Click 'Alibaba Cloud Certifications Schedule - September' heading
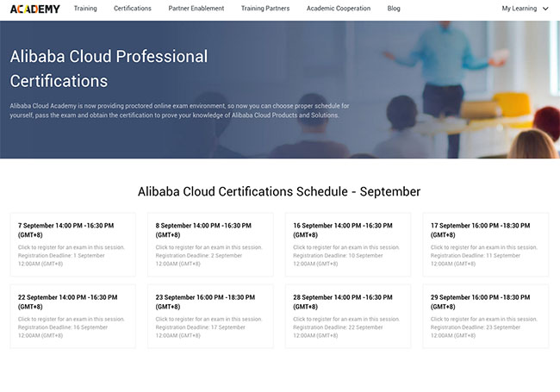This screenshot has height=392, width=560. click(x=279, y=192)
